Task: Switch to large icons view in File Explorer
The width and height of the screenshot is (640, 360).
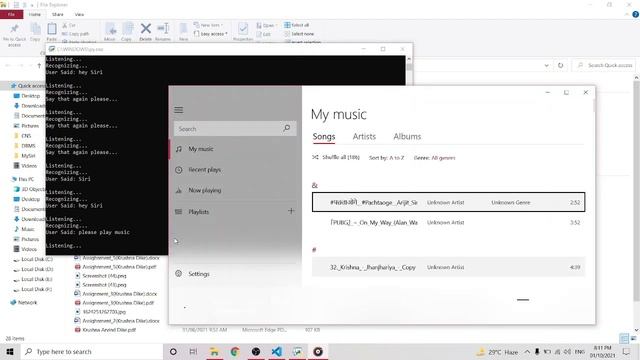Action: [633, 338]
